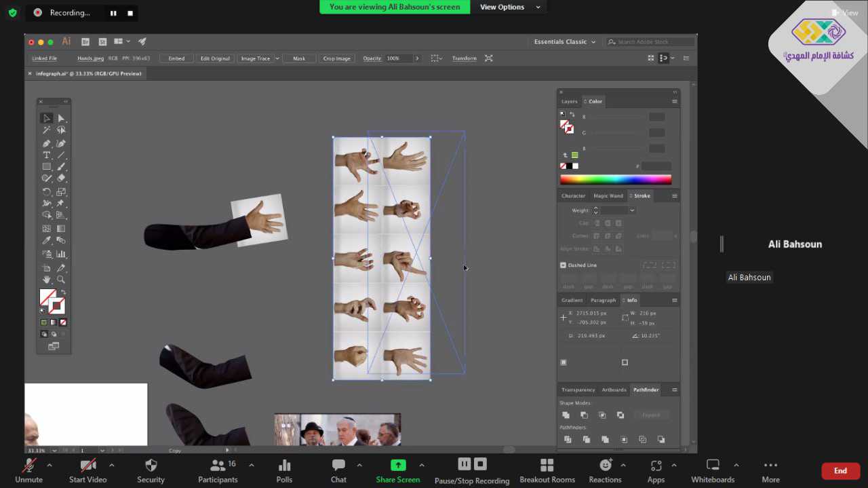Viewport: 868px width, 488px height.
Task: Select the Direct Selection arrow tool
Action: click(61, 118)
